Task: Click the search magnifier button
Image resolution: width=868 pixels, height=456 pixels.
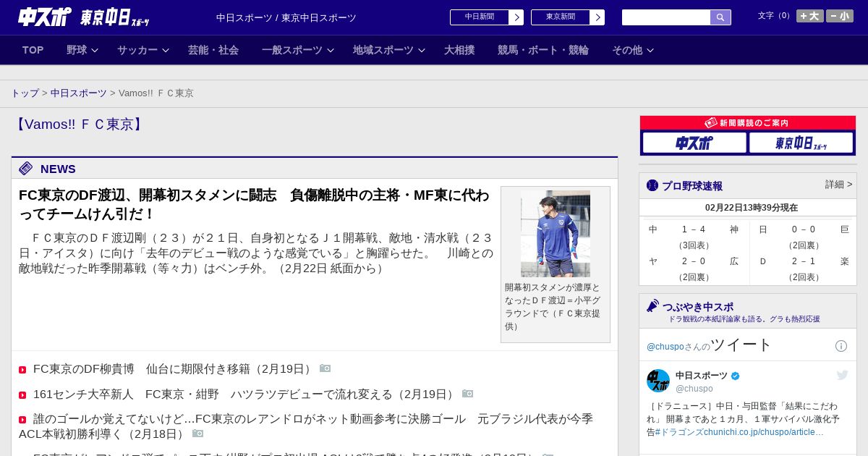Action: click(x=720, y=17)
